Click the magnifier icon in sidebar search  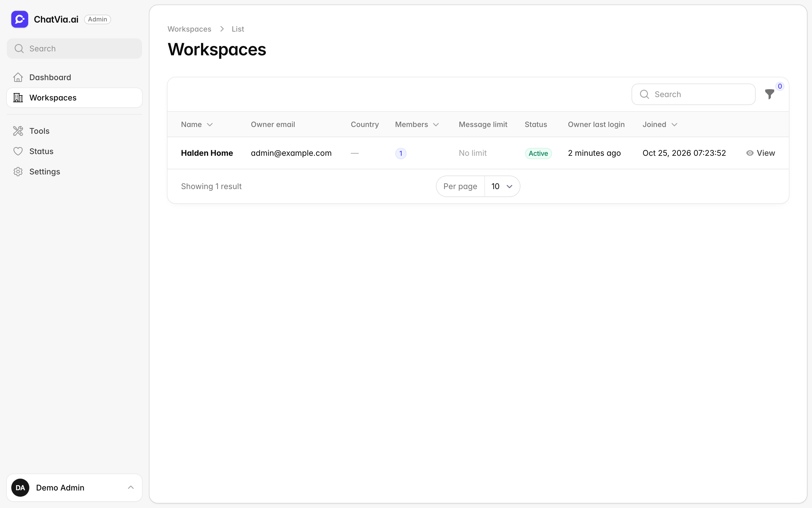click(x=19, y=49)
